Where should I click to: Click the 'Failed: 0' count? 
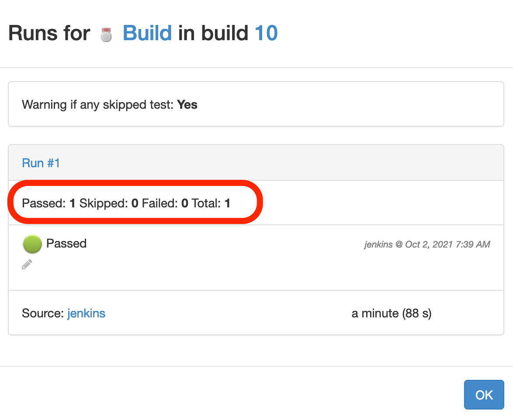165,203
